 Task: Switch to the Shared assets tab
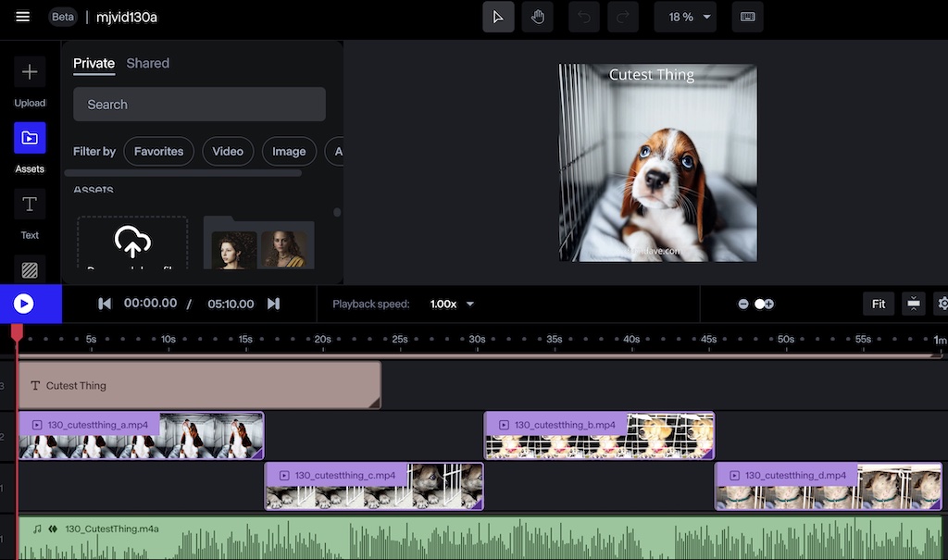point(148,63)
